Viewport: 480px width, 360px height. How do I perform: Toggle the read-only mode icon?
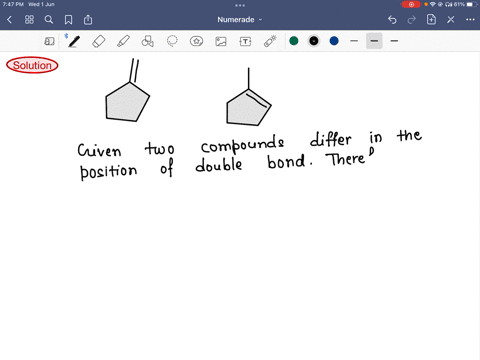[x=49, y=41]
